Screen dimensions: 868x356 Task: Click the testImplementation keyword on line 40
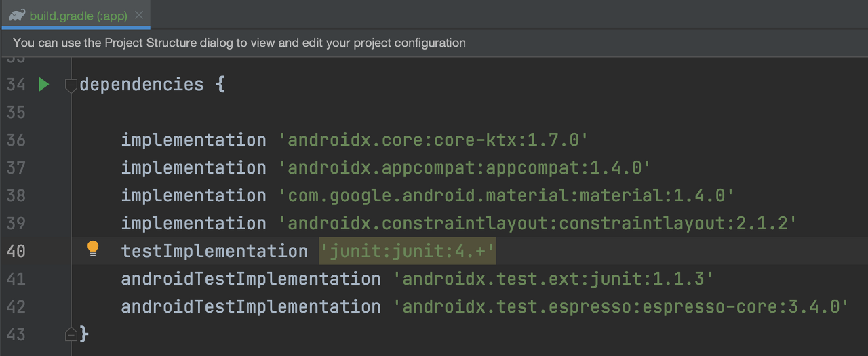(214, 252)
